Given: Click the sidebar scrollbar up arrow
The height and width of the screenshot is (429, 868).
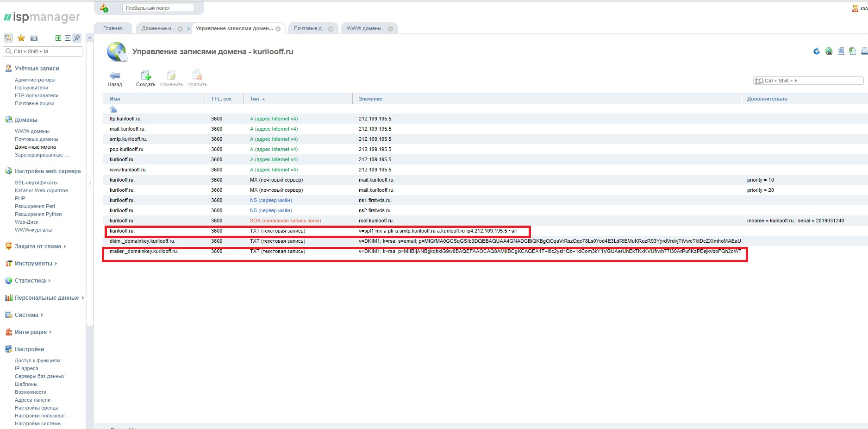Looking at the screenshot, I should click(90, 38).
